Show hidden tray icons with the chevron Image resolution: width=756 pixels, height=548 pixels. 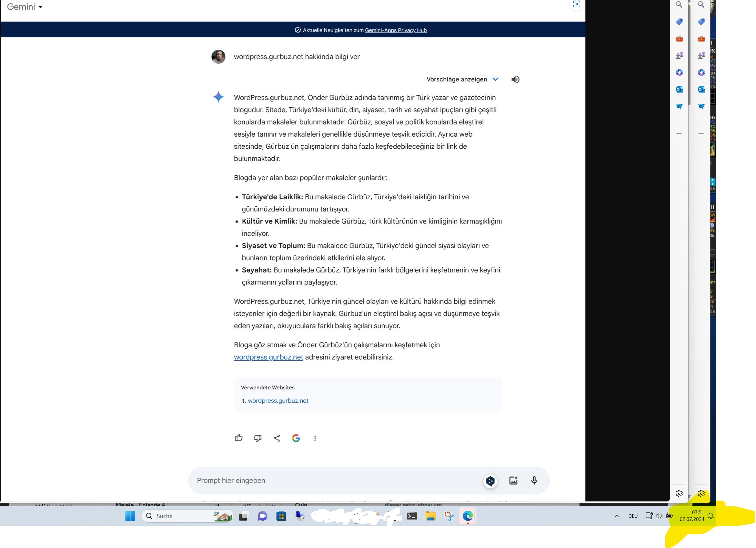pyautogui.click(x=617, y=516)
